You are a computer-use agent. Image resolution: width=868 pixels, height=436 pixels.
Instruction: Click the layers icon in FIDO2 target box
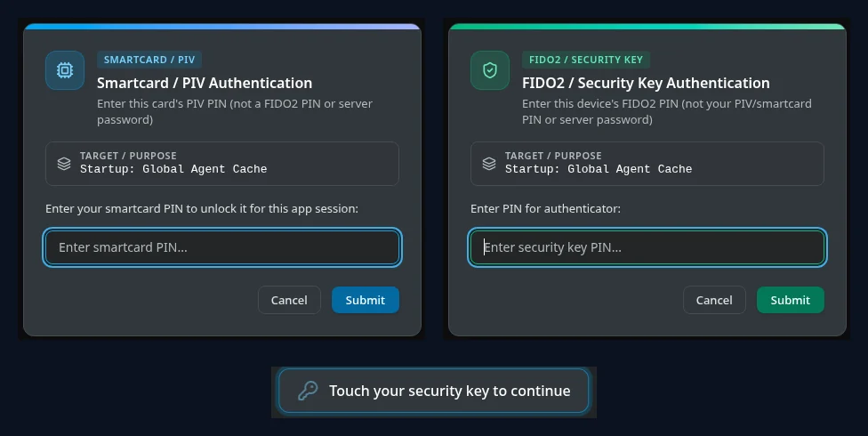point(489,164)
